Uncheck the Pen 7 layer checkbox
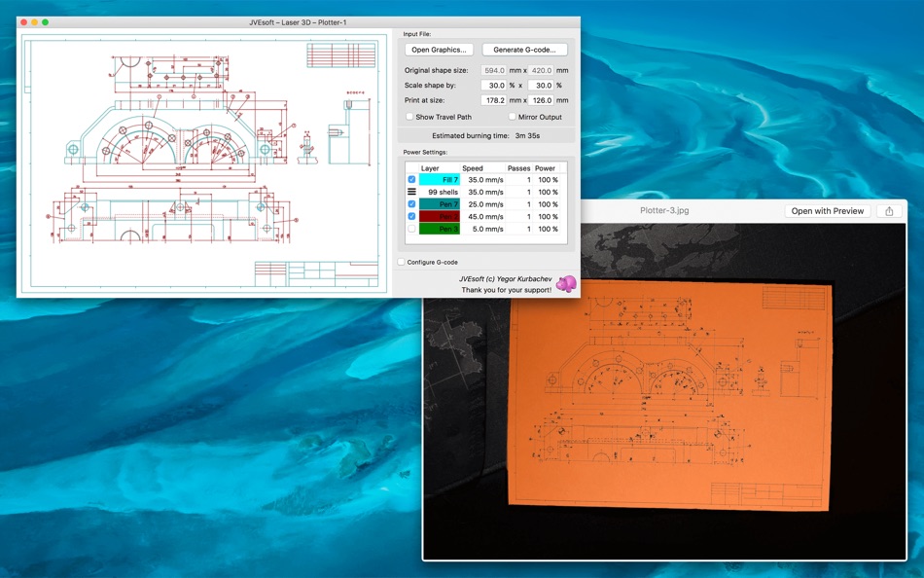This screenshot has width=924, height=578. pos(412,204)
